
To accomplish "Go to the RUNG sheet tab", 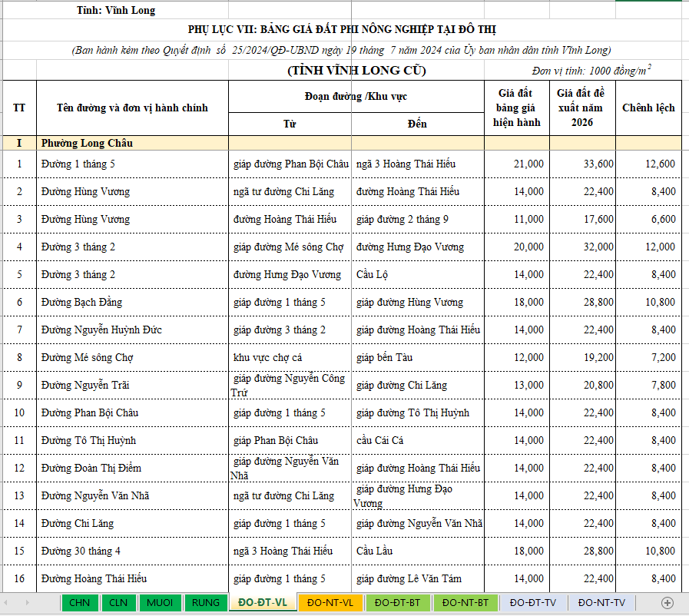I will 206,603.
